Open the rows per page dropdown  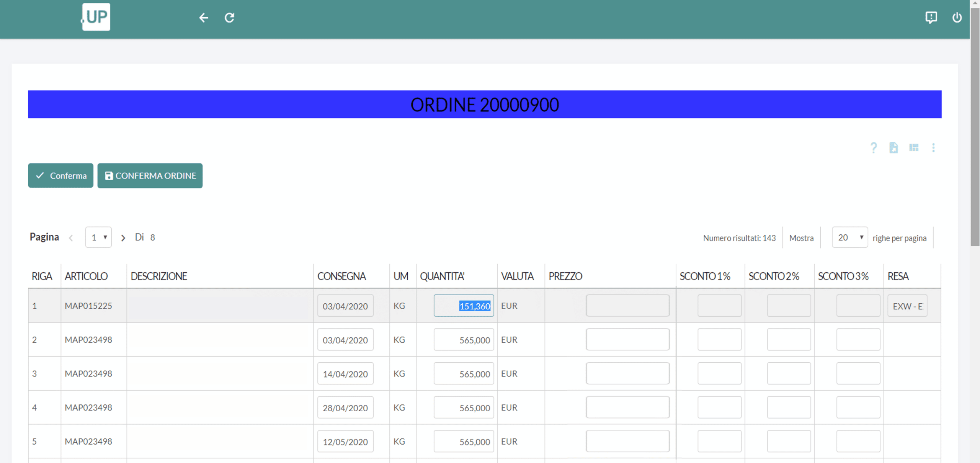(x=850, y=237)
